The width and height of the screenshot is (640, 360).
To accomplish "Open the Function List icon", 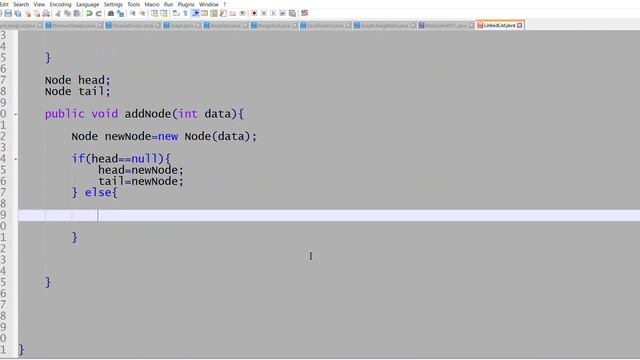I will (223, 13).
